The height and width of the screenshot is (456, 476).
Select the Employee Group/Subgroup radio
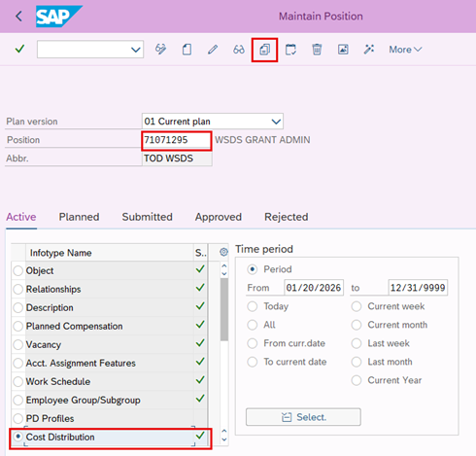(18, 400)
